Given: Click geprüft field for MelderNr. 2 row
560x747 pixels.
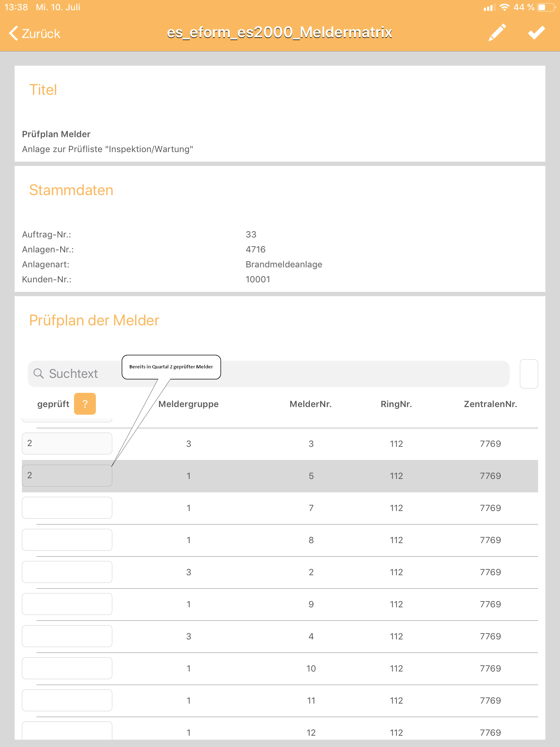Looking at the screenshot, I should [x=67, y=572].
